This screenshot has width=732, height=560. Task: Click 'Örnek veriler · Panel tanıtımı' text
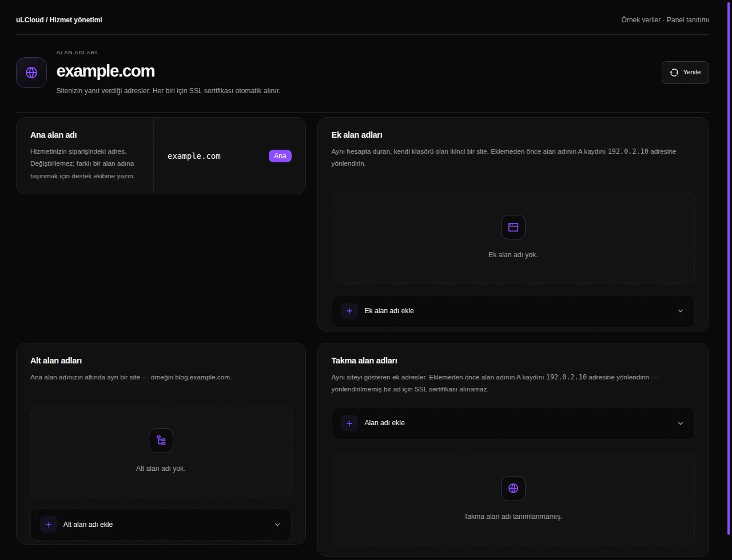pos(665,20)
